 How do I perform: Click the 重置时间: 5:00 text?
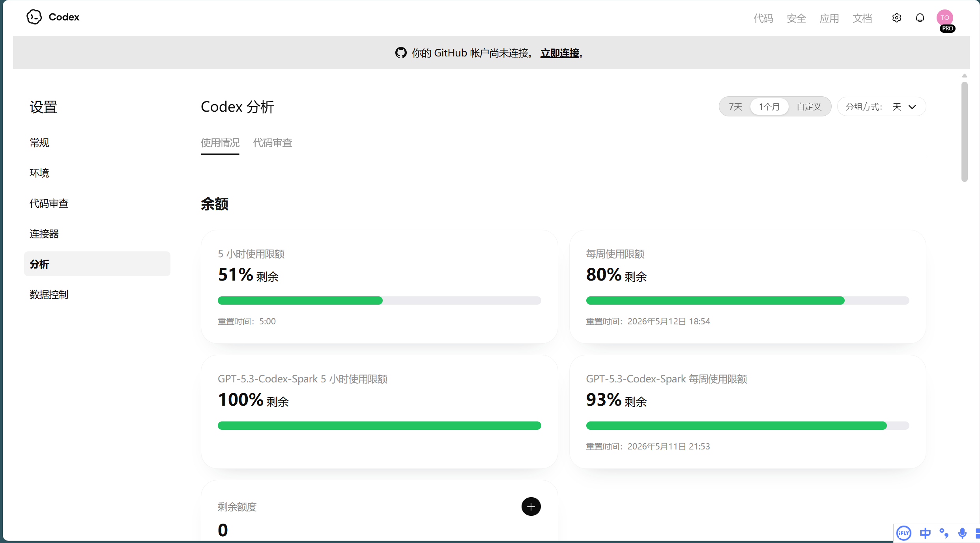point(247,321)
